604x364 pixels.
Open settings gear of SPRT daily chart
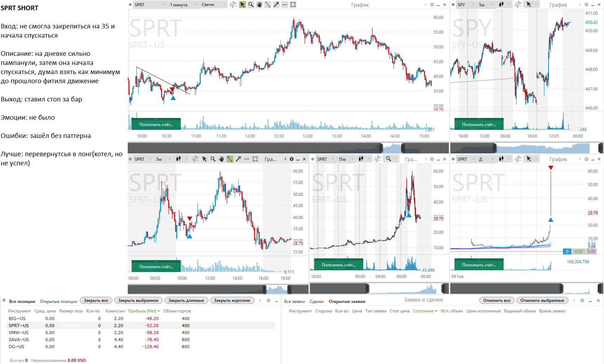coord(586,159)
